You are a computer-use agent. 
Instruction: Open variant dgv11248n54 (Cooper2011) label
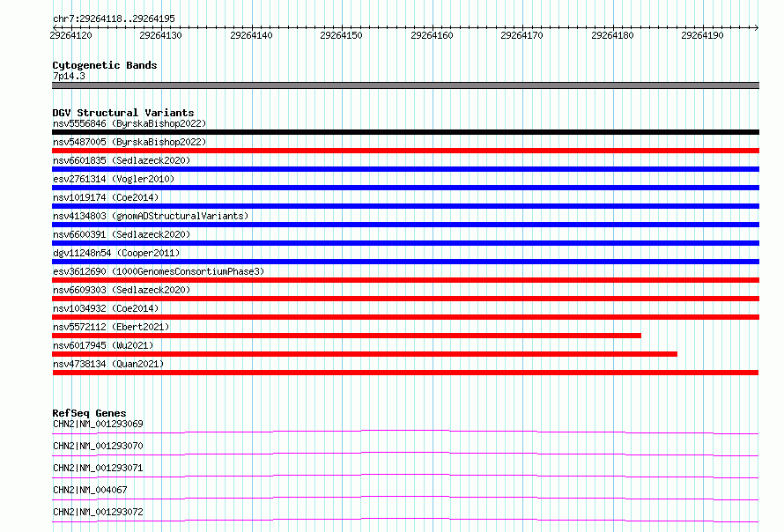(116, 253)
